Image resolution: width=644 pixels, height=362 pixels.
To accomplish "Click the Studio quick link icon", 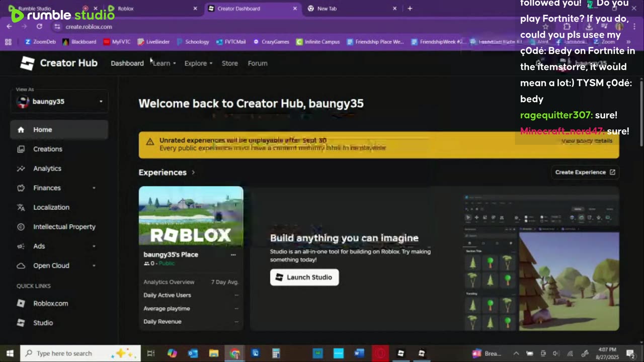I will (x=21, y=323).
